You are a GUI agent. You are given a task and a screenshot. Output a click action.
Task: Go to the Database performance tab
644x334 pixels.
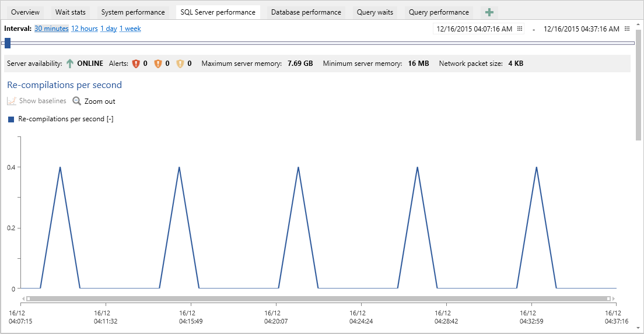[x=306, y=12]
